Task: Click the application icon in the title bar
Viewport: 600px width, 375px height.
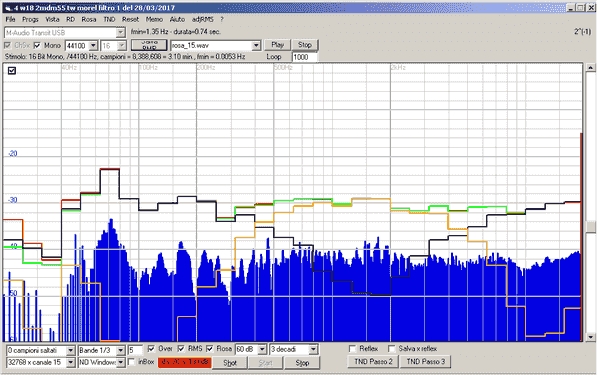Action: pos(7,8)
